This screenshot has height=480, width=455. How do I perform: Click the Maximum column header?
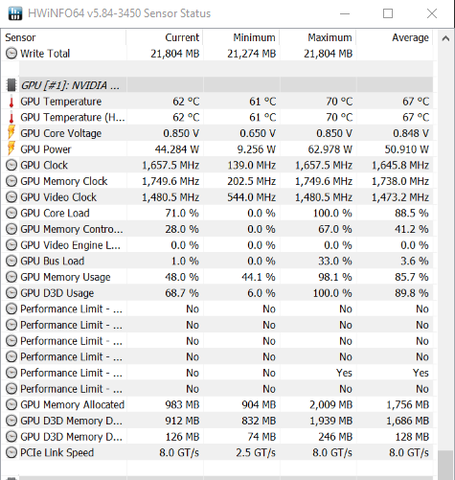[x=318, y=37]
